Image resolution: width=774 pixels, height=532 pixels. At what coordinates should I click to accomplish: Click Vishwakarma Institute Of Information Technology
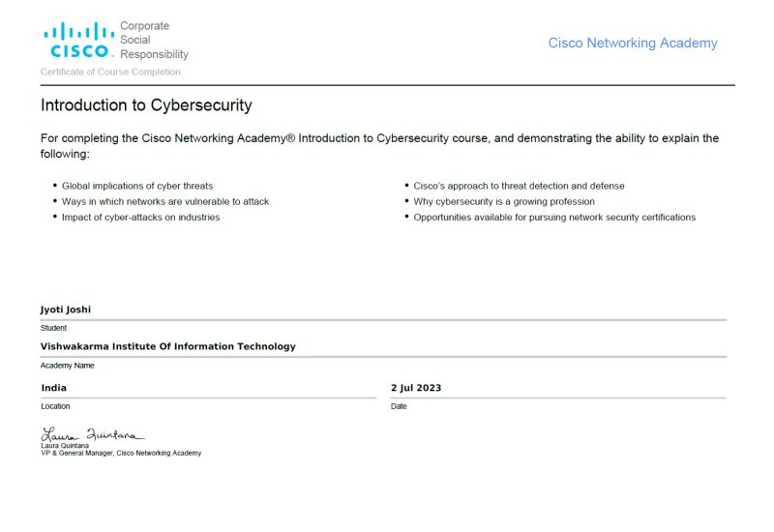click(167, 346)
